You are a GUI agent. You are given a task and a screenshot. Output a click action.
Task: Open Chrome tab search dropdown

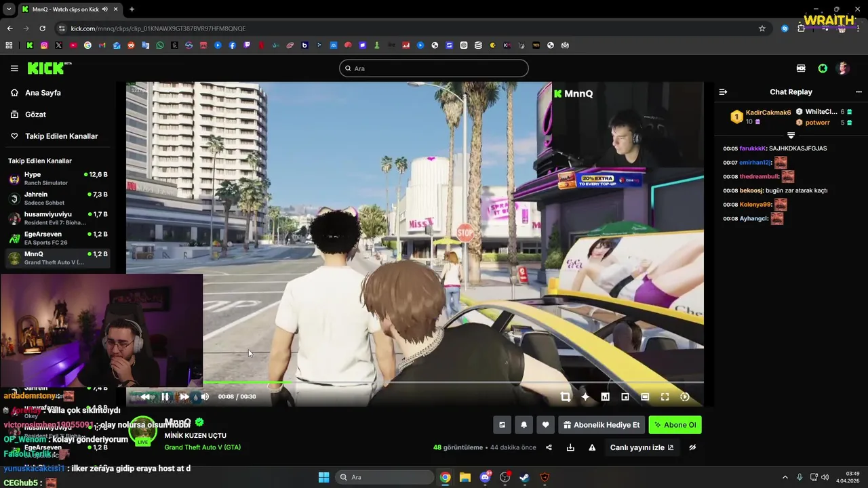point(8,9)
